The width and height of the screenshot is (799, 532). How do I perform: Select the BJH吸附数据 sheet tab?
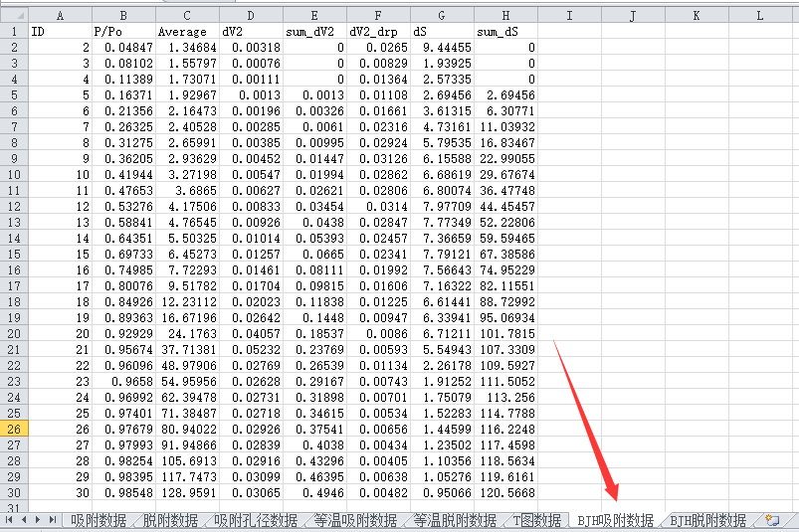click(616, 520)
